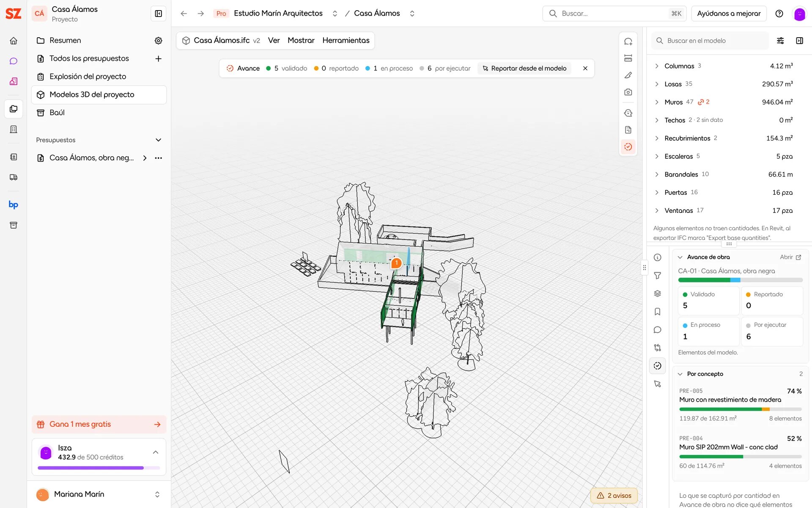Open the bookmark icon in right panel
This screenshot has height=508, width=812.
click(658, 312)
